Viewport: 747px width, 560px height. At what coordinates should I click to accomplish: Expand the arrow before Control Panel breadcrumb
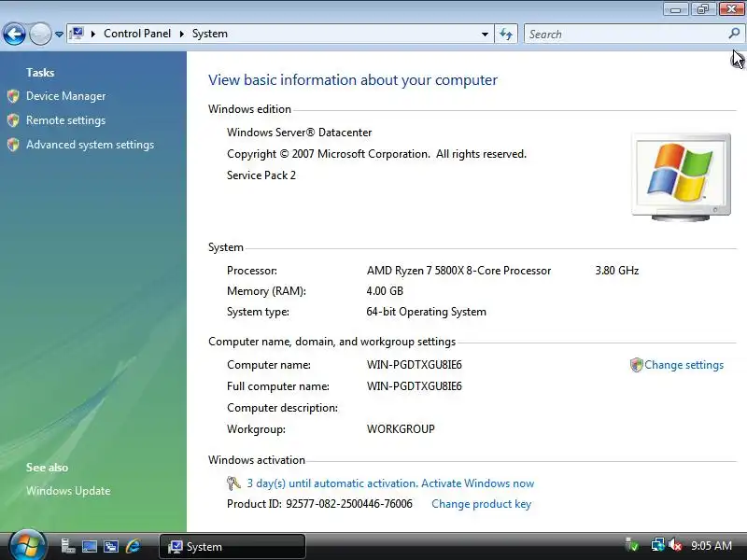93,34
